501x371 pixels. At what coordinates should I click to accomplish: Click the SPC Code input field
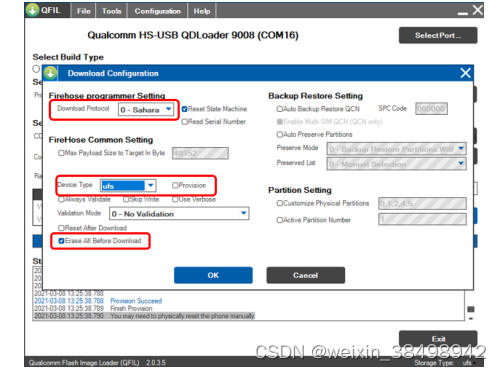431,109
